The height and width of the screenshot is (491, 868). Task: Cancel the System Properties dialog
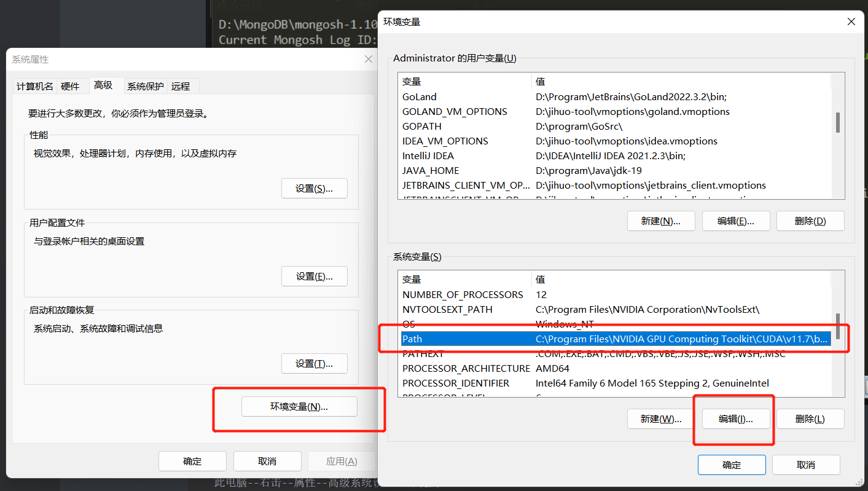(267, 462)
